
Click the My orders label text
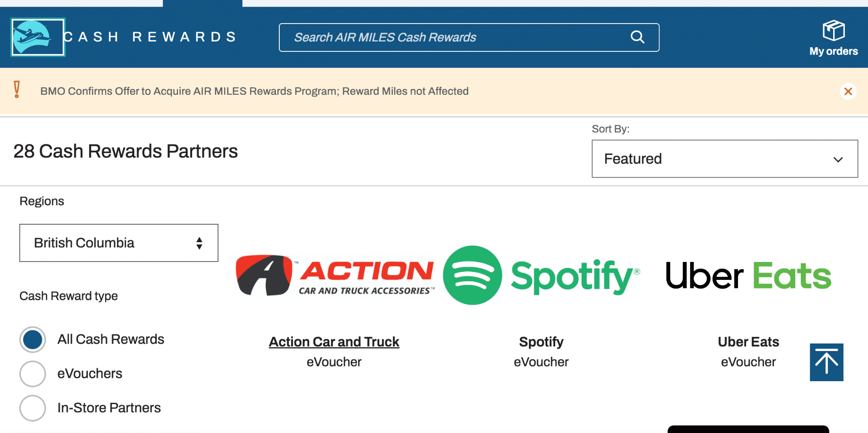tap(833, 51)
